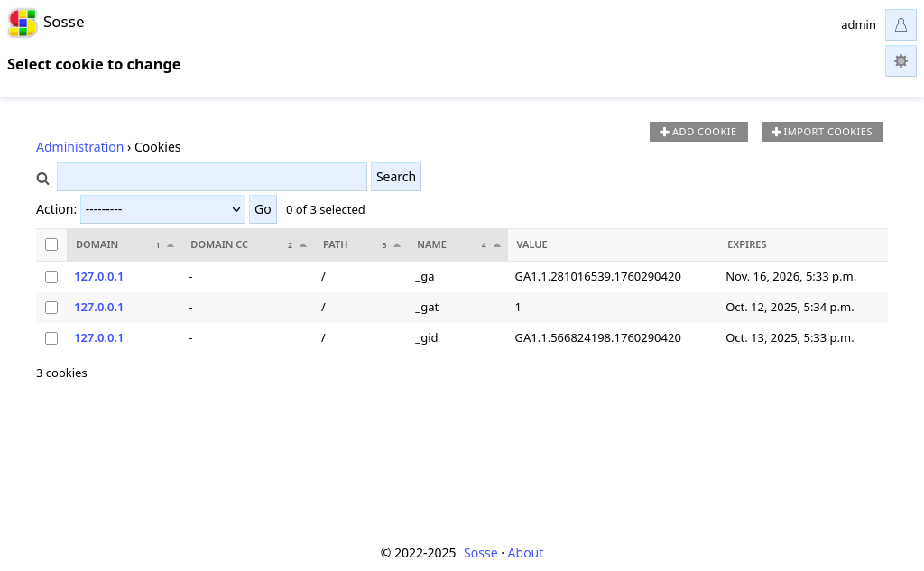Image resolution: width=924 pixels, height=571 pixels.
Task: Select the _ga cookie row checkbox
Action: (x=51, y=277)
